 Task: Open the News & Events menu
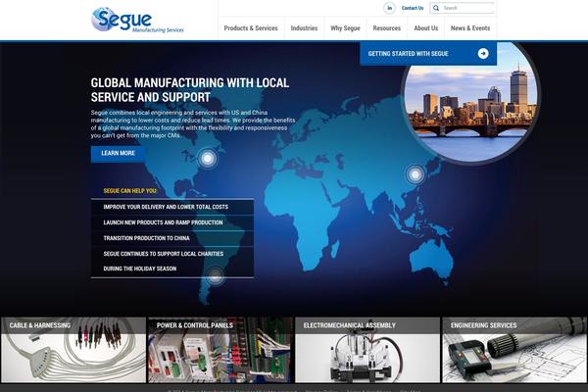coord(470,28)
